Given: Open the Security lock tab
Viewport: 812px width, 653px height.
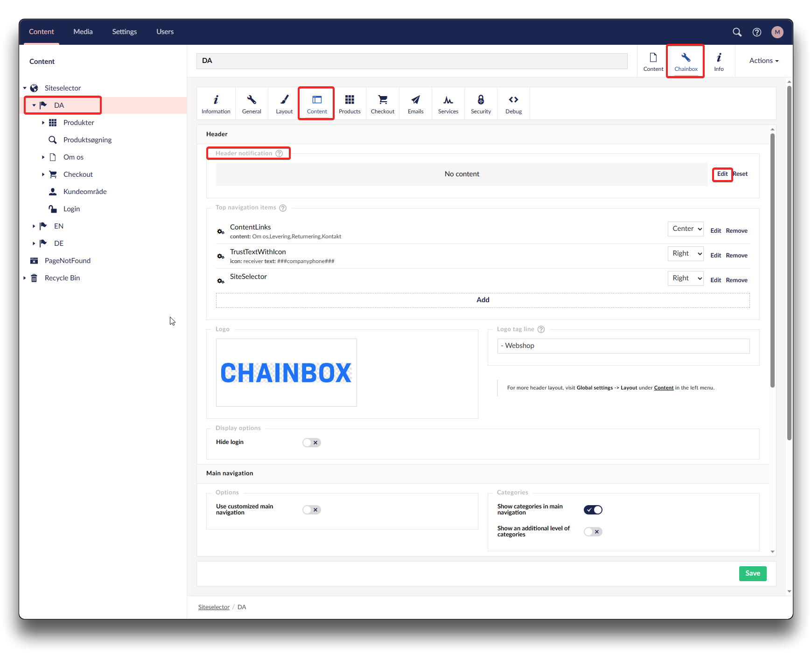Looking at the screenshot, I should tap(481, 104).
